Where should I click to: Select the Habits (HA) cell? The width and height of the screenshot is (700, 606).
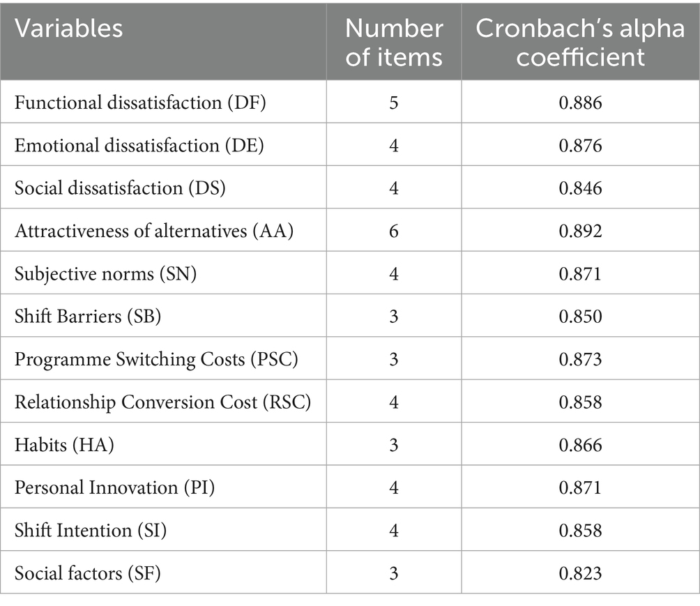tap(64, 445)
